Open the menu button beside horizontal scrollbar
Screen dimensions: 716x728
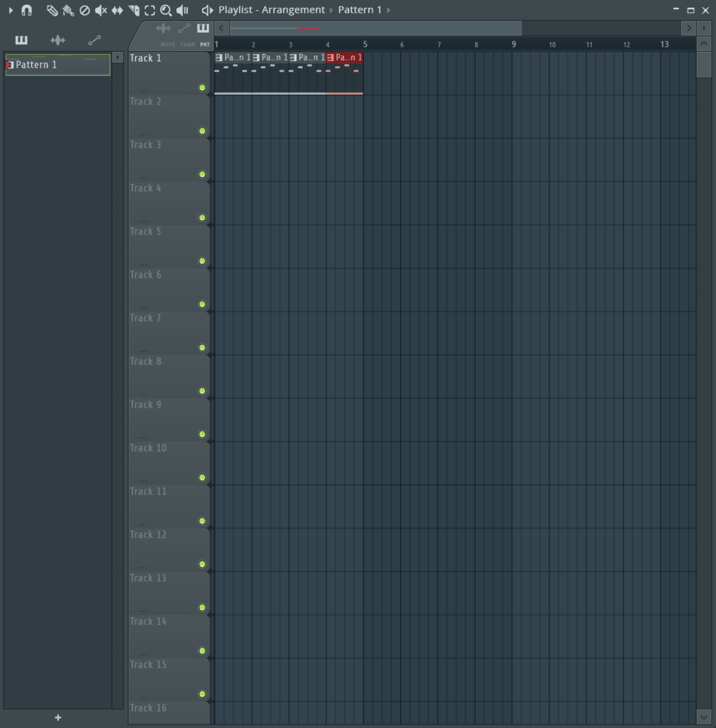click(704, 28)
